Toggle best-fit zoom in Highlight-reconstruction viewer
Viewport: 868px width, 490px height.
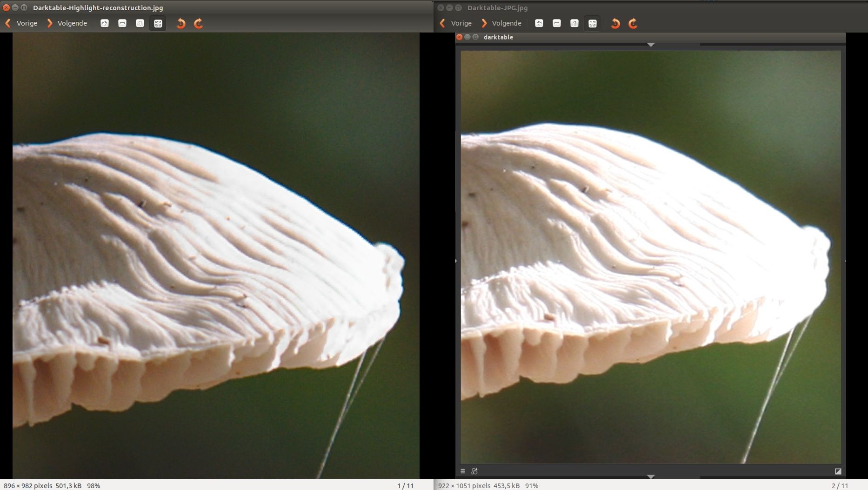[158, 23]
